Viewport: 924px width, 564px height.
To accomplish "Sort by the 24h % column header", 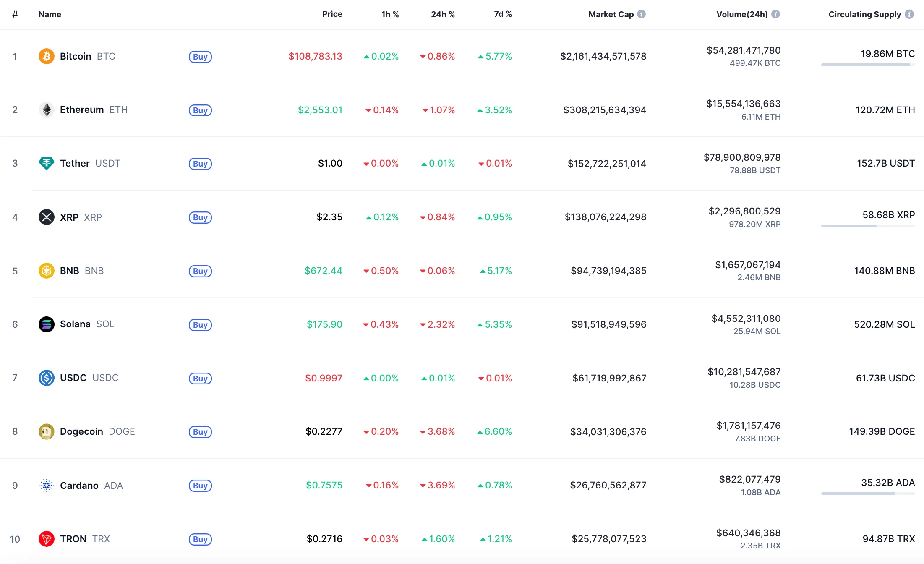I will coord(443,14).
